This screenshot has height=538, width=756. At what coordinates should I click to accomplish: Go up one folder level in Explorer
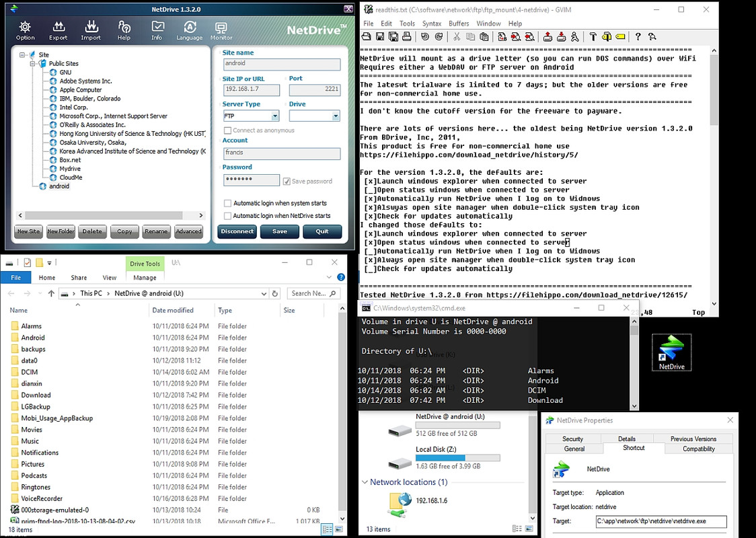tap(51, 293)
